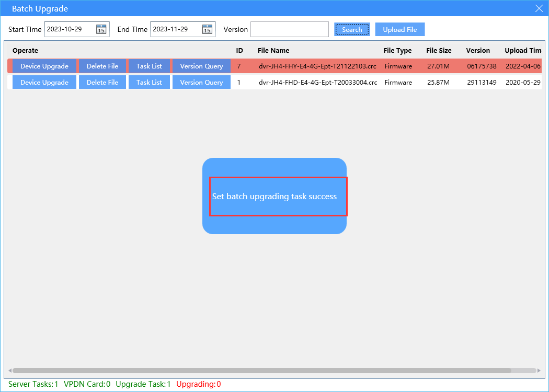Click Delete File for file ID 1
The width and height of the screenshot is (549, 392).
tap(102, 82)
